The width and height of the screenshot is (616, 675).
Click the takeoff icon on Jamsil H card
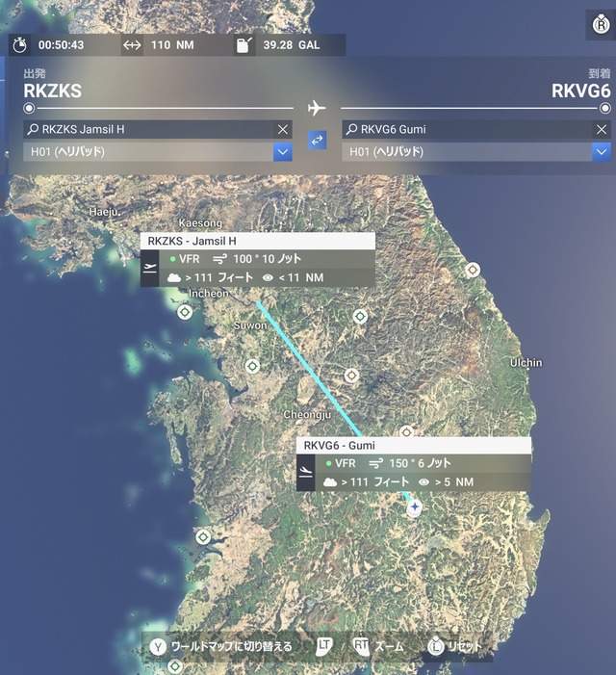[150, 269]
